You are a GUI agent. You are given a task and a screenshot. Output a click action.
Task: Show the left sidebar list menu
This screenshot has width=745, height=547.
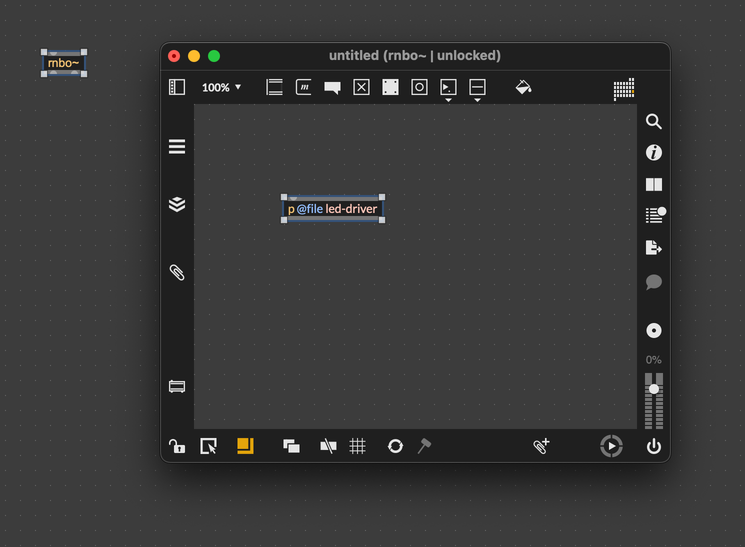[177, 147]
